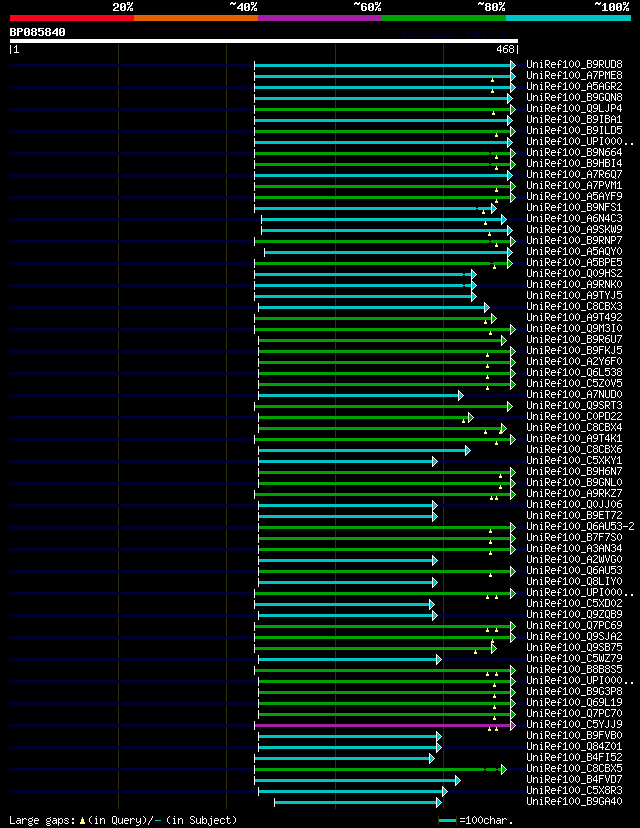
Task: Open hit UniRef100_B4FVD7
Action: (574, 779)
